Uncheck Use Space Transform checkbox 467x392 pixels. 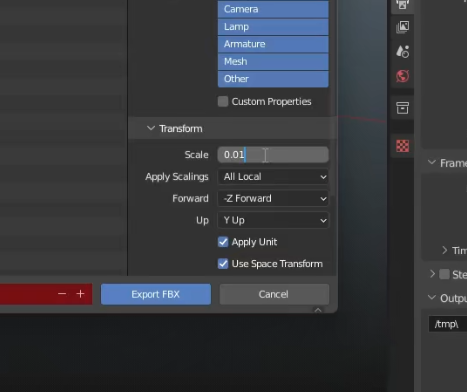point(223,264)
